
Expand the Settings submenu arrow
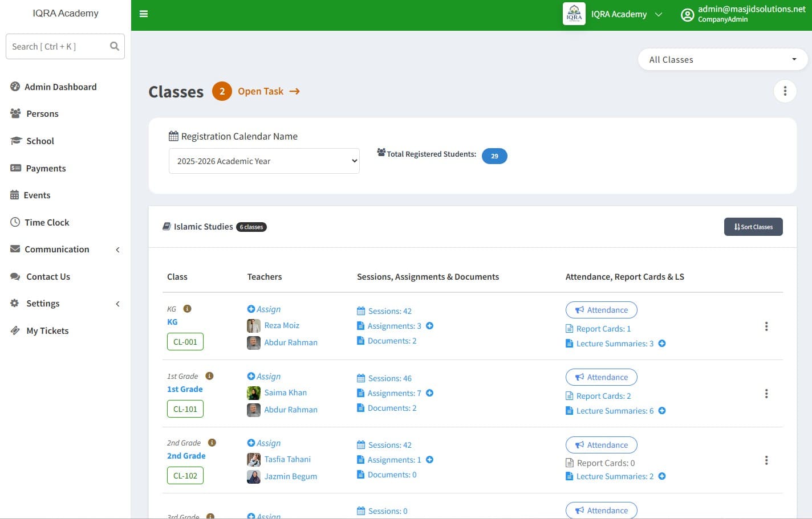118,304
